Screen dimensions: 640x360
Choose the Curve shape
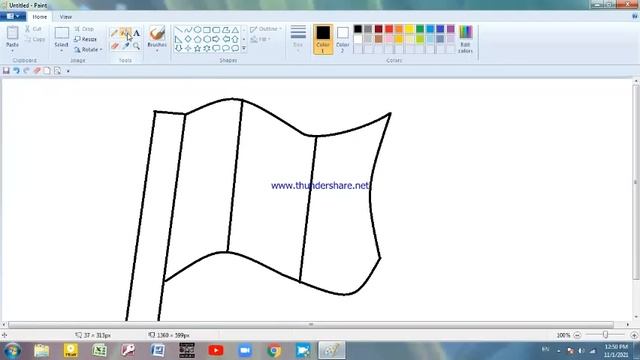(188, 30)
